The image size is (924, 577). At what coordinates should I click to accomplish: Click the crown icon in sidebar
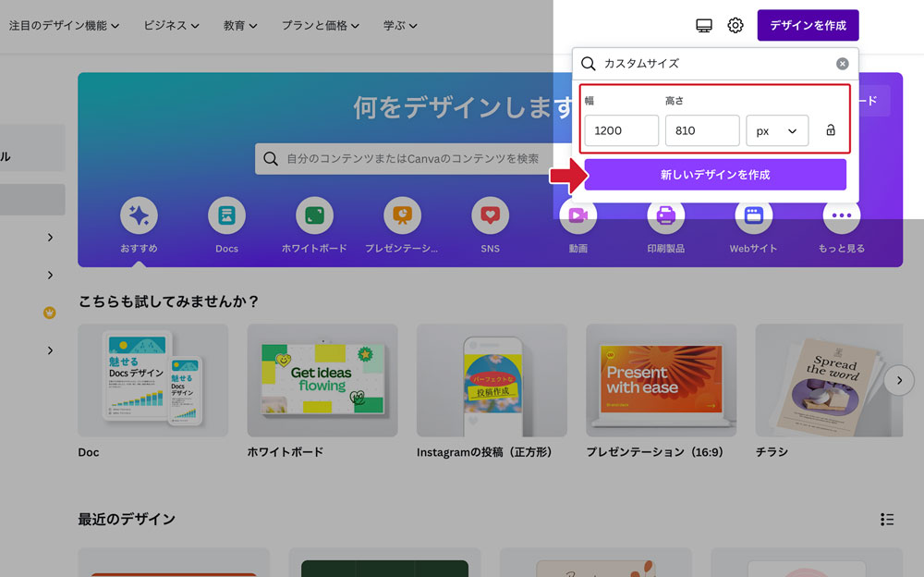pos(50,313)
